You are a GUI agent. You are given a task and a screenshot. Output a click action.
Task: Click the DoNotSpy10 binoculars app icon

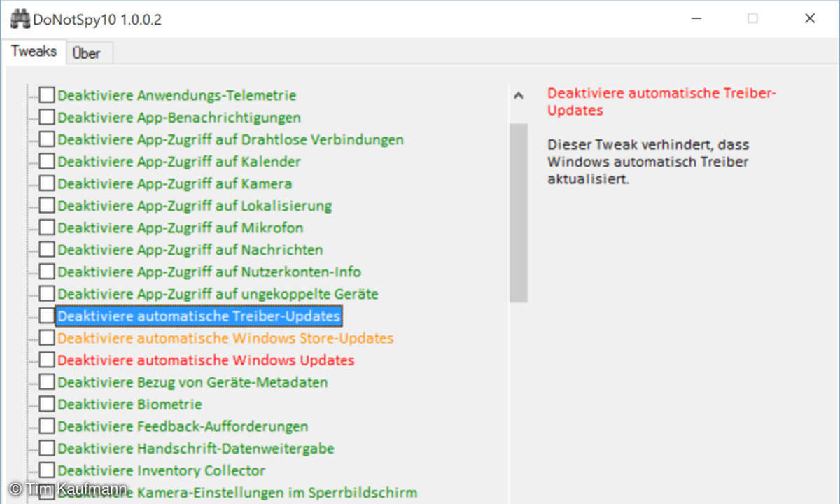click(x=20, y=19)
